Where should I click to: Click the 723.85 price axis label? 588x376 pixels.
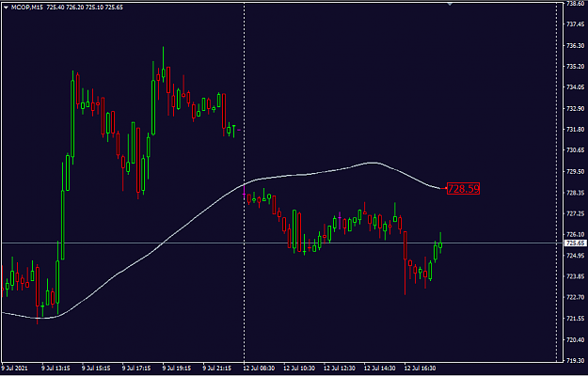tap(576, 276)
